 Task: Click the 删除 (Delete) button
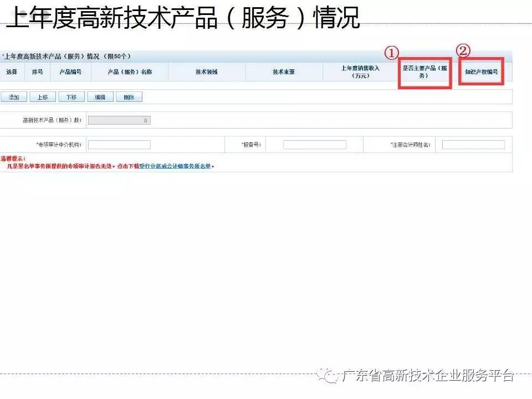tap(129, 97)
